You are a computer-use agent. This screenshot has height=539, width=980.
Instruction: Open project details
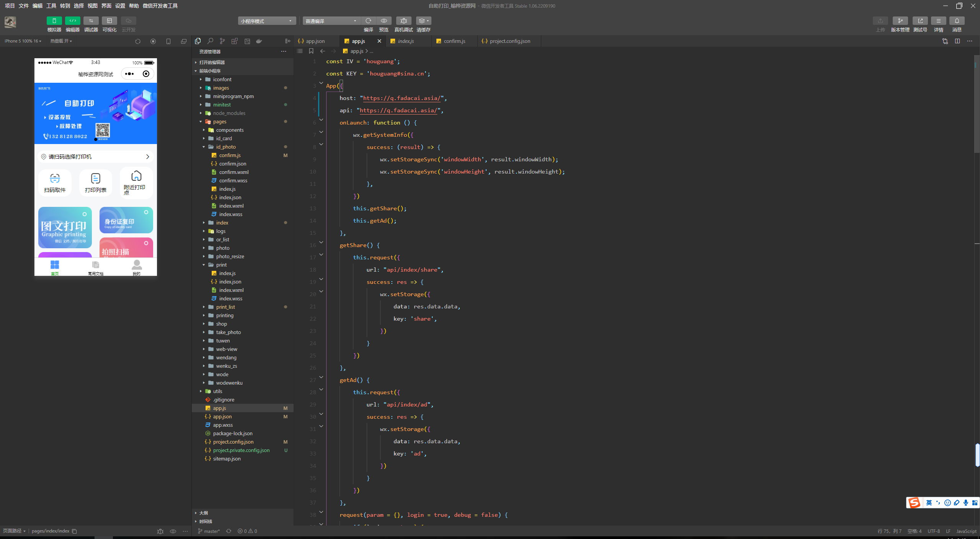click(x=938, y=21)
